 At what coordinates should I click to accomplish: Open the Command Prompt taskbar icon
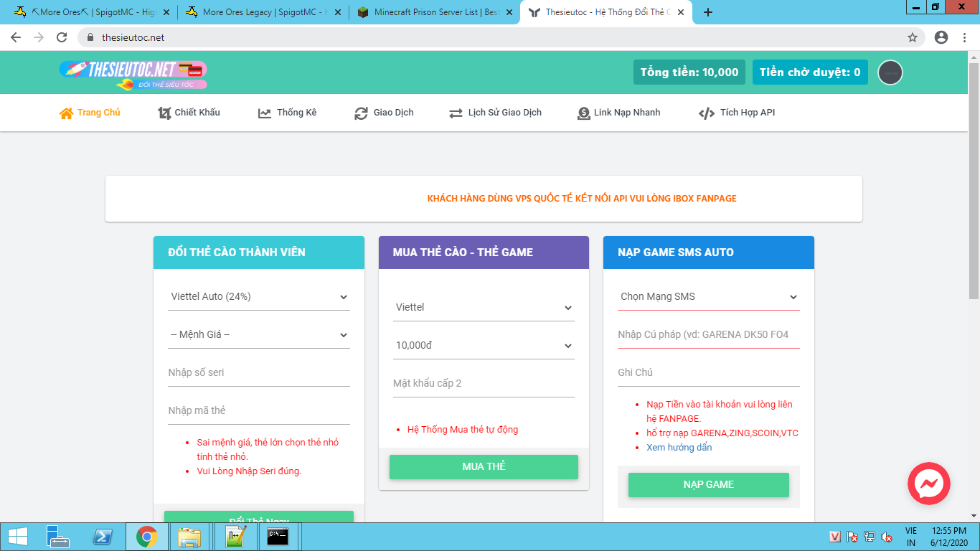tap(278, 537)
